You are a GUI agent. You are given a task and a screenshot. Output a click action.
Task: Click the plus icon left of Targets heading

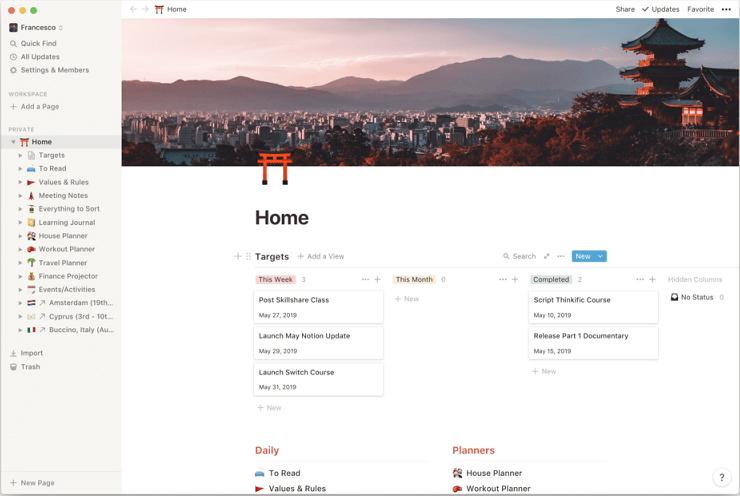pos(238,256)
